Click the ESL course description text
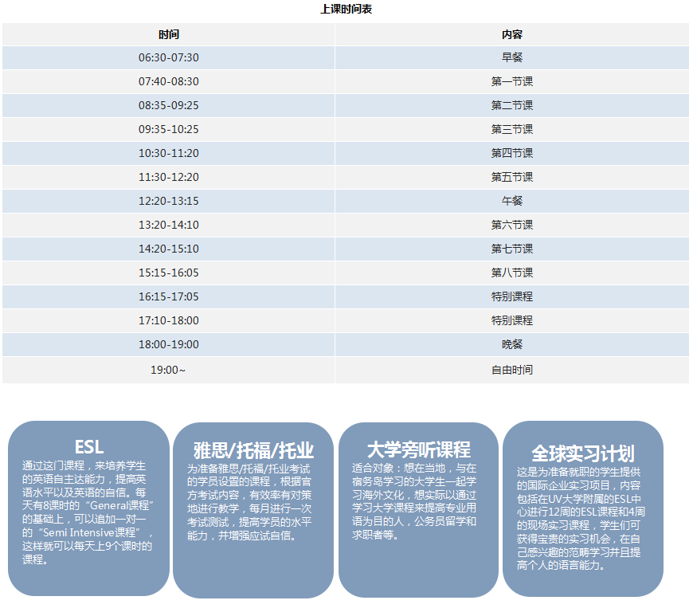This screenshot has height=616, width=693. 88,512
